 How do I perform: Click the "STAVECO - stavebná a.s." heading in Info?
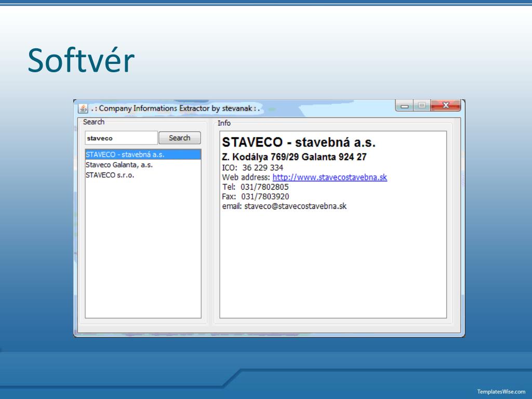[299, 142]
